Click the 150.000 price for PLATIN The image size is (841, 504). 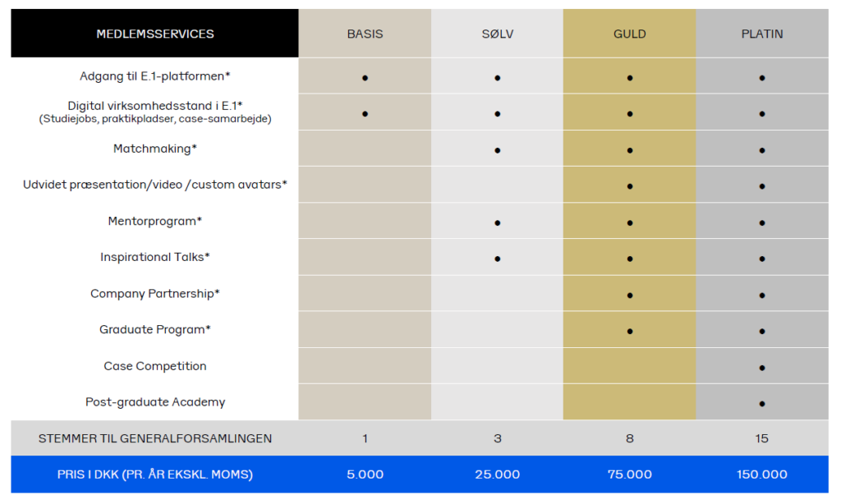tap(762, 474)
